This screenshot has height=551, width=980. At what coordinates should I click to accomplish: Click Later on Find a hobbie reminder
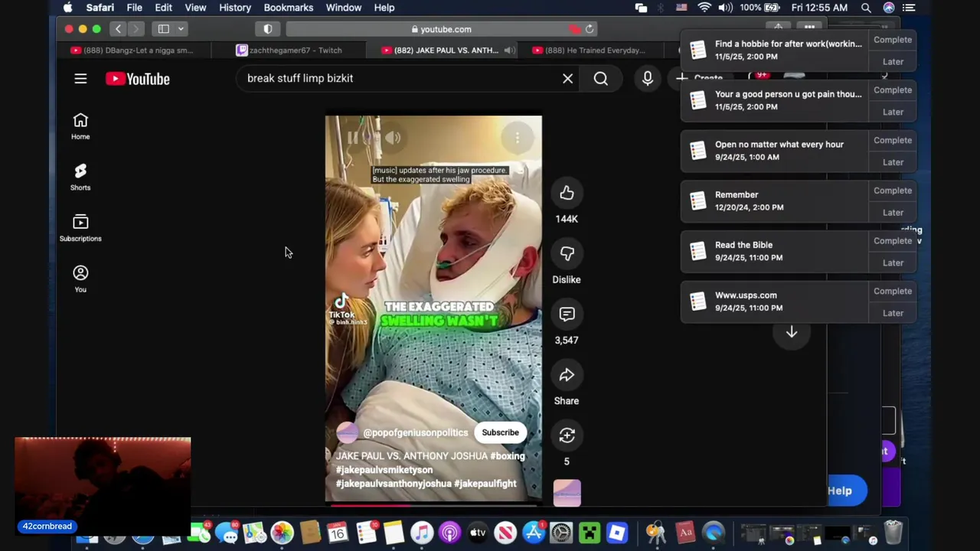coord(893,61)
